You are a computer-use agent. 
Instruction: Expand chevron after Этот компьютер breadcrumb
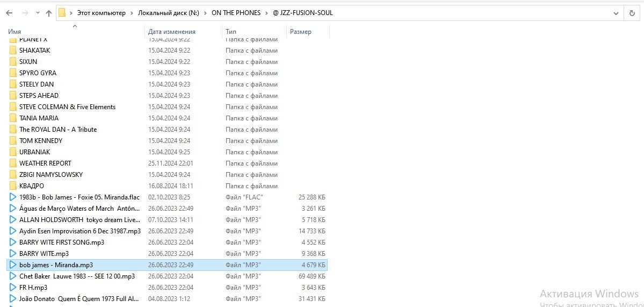point(132,13)
